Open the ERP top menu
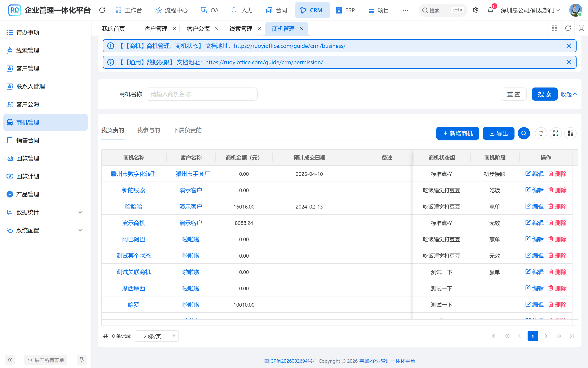The image size is (588, 368). (345, 10)
